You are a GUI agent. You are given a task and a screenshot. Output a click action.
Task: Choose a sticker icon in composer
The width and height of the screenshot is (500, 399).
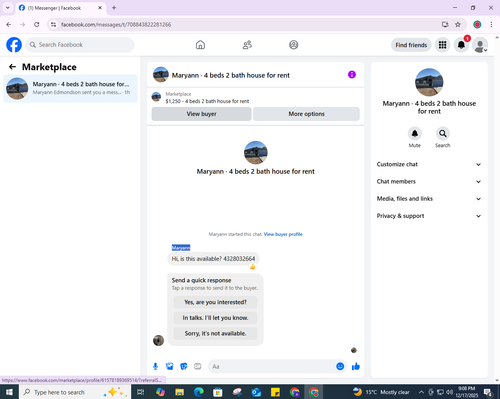[x=184, y=367]
